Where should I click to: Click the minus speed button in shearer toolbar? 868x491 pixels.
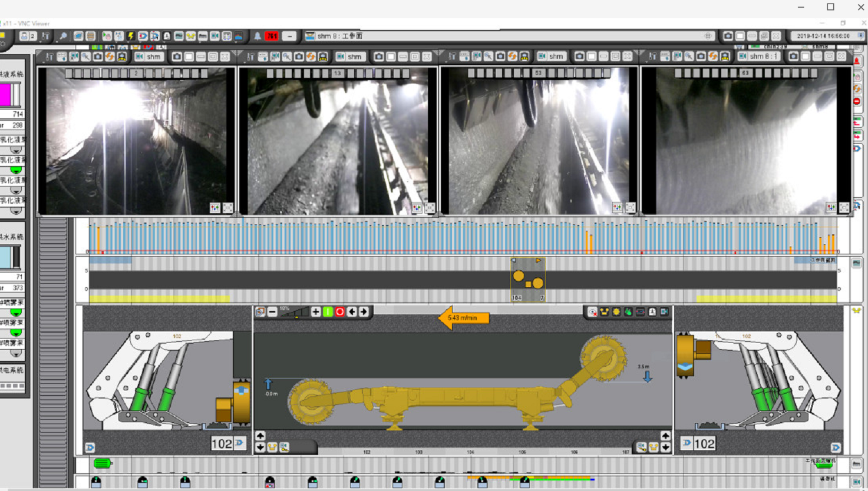(272, 312)
